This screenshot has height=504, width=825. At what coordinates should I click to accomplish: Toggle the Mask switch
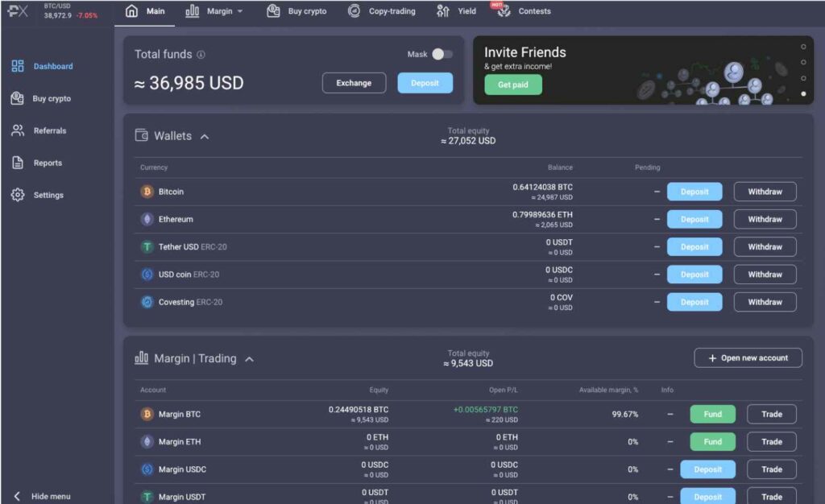[442, 54]
